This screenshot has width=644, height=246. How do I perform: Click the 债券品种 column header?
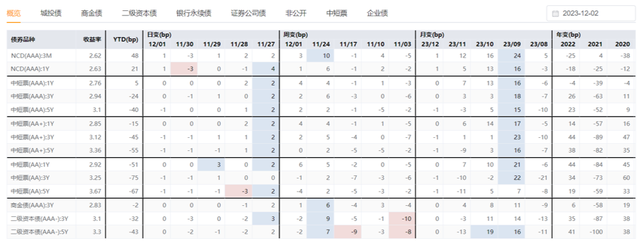23,39
